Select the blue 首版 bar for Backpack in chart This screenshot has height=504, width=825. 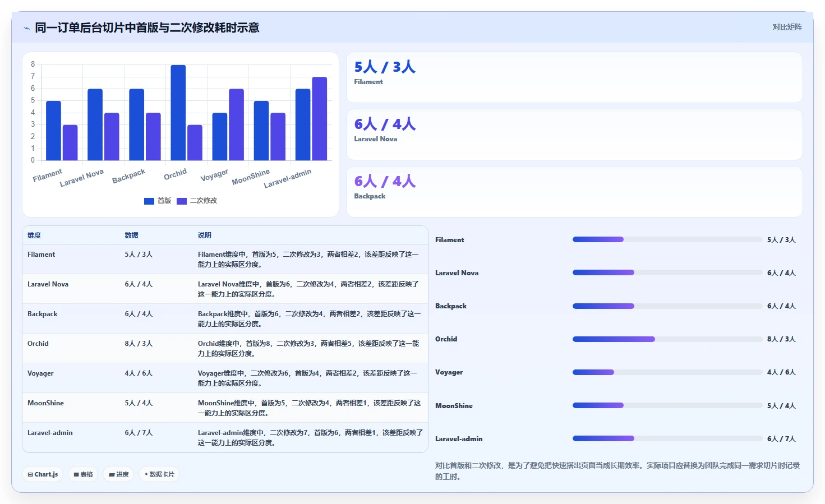(137, 124)
